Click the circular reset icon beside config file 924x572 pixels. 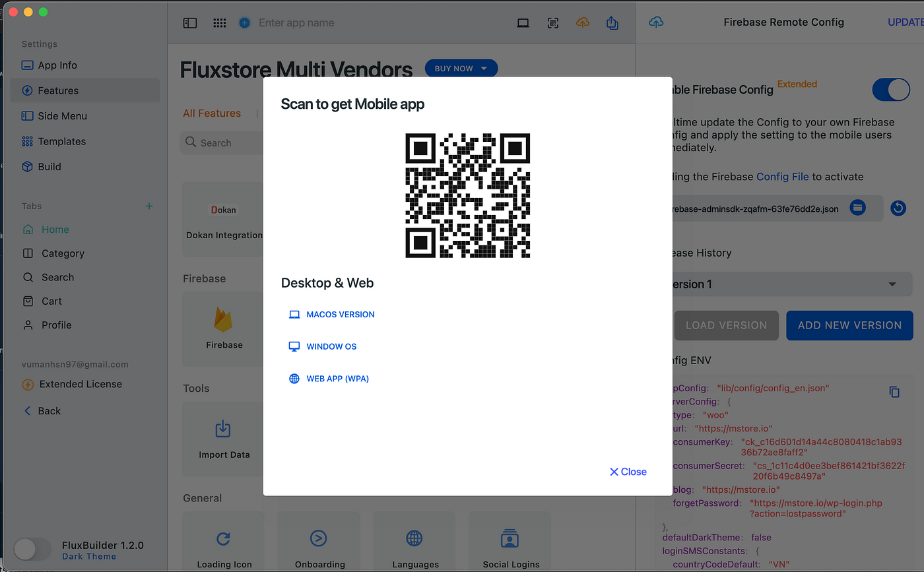click(x=898, y=208)
